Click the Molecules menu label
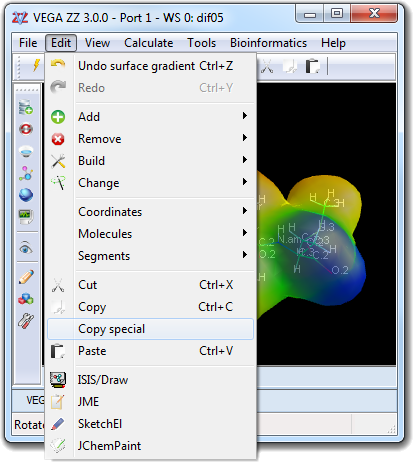413x462 pixels. [x=105, y=234]
